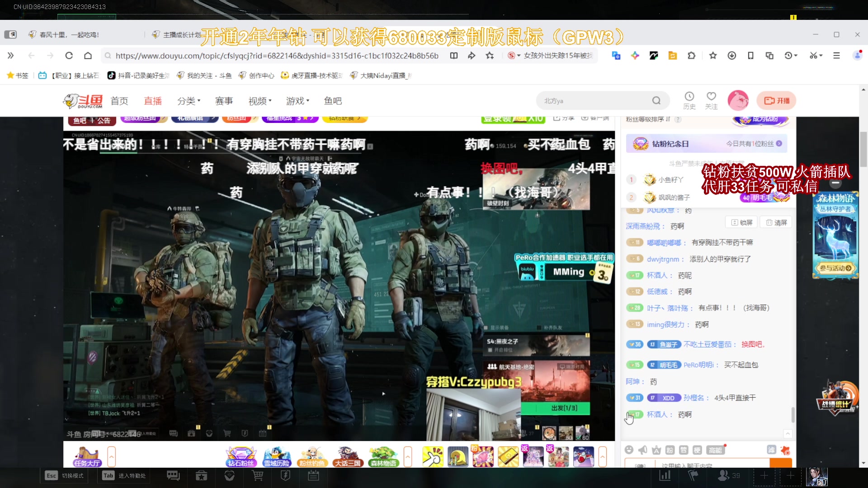Expand the gift list arrow at far right
Image resolution: width=868 pixels, height=488 pixels.
point(602,457)
